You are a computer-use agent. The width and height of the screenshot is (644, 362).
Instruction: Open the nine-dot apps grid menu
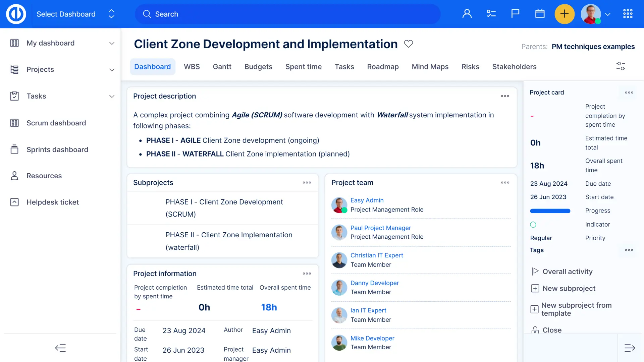point(628,14)
